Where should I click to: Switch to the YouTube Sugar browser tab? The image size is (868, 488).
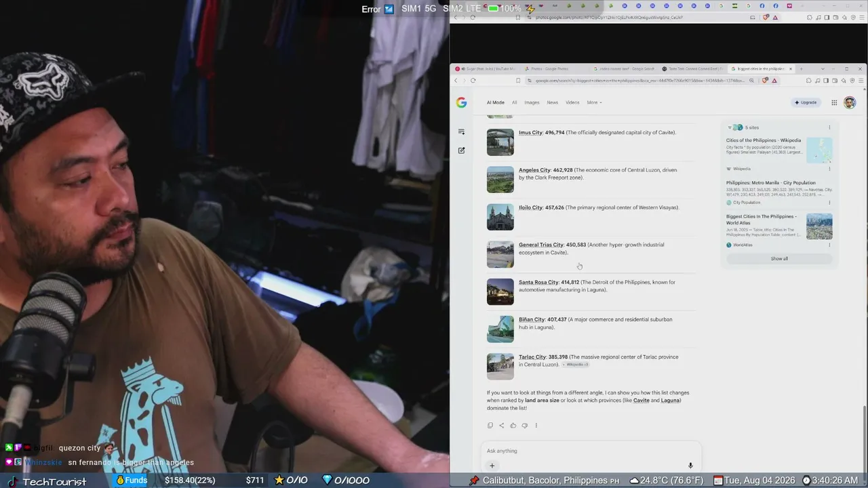point(486,68)
